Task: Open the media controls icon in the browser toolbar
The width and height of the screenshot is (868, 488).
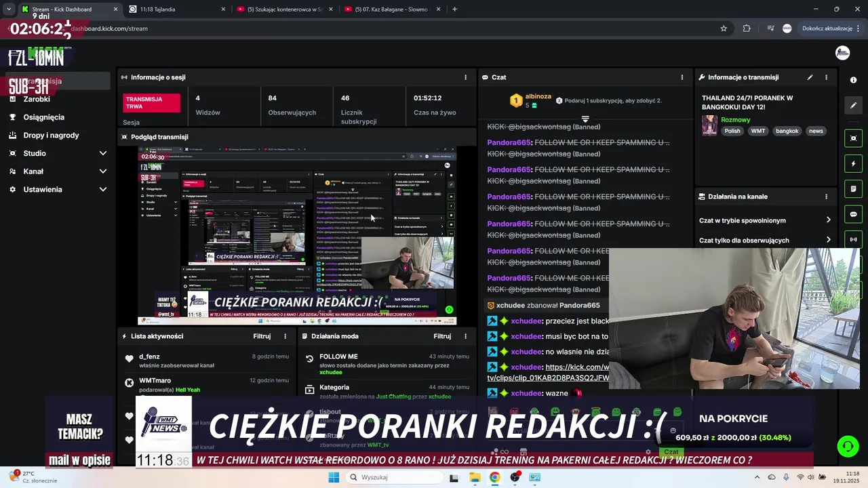Action: point(770,28)
